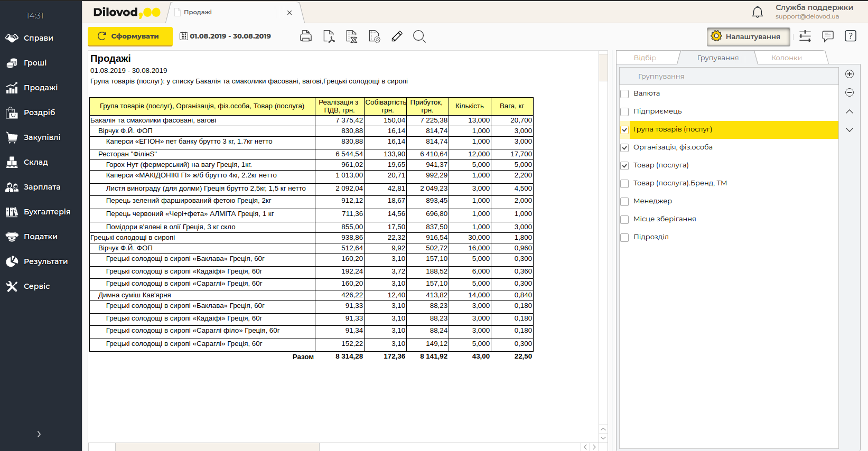Move grouping down with the down chevron
The image size is (868, 451).
coord(850,130)
